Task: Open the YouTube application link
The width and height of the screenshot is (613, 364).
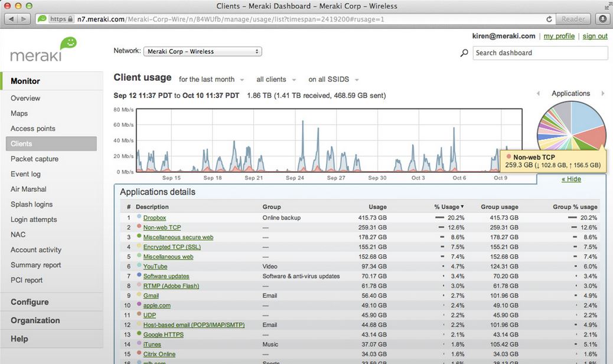Action: click(155, 266)
